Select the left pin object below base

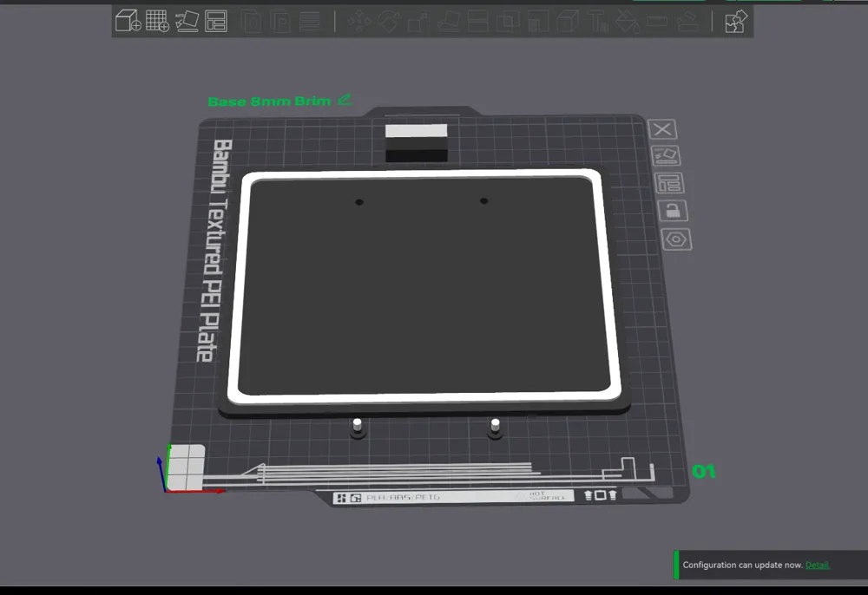coord(358,428)
